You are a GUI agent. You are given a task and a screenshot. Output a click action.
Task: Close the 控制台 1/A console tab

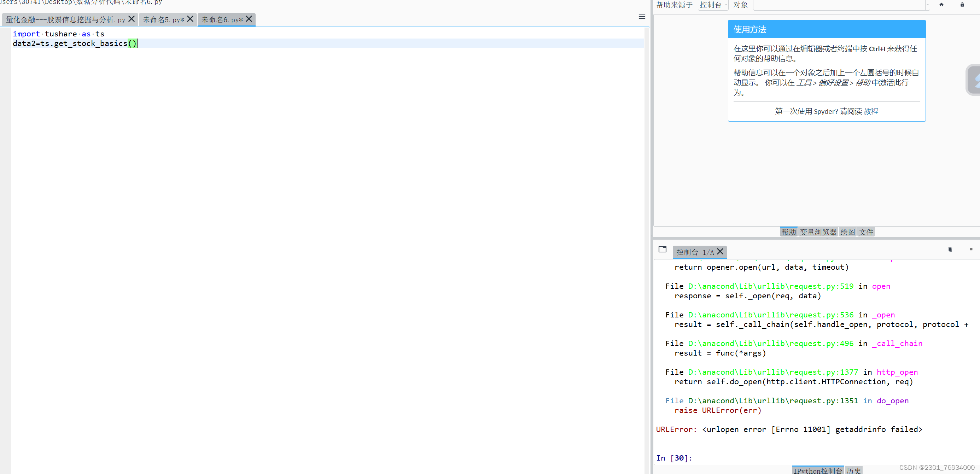coord(720,251)
